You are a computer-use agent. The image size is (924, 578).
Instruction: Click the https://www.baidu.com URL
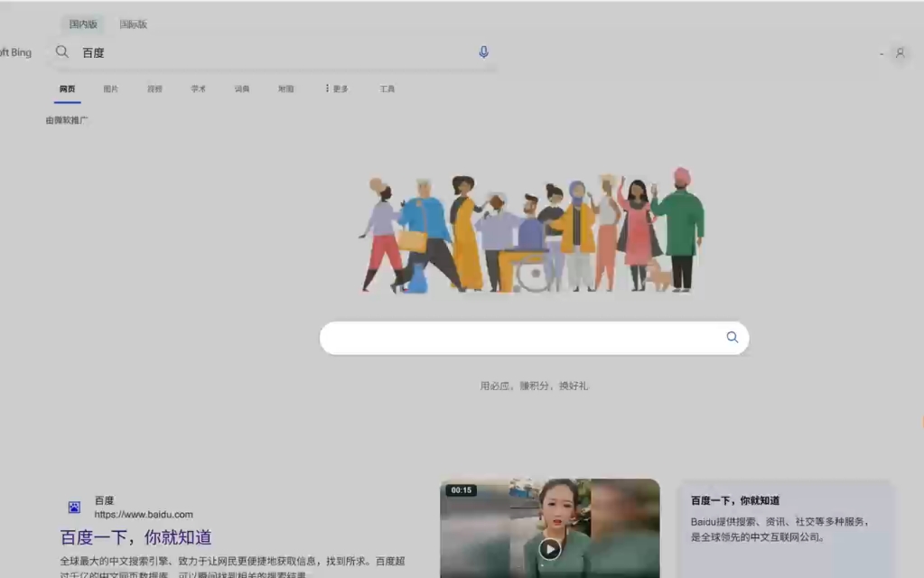pos(144,515)
